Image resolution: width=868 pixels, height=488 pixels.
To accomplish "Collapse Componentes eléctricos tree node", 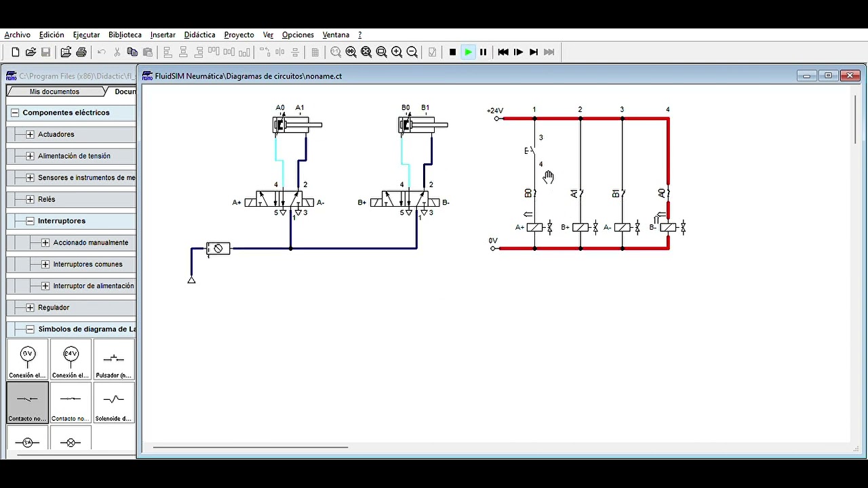I will point(15,113).
